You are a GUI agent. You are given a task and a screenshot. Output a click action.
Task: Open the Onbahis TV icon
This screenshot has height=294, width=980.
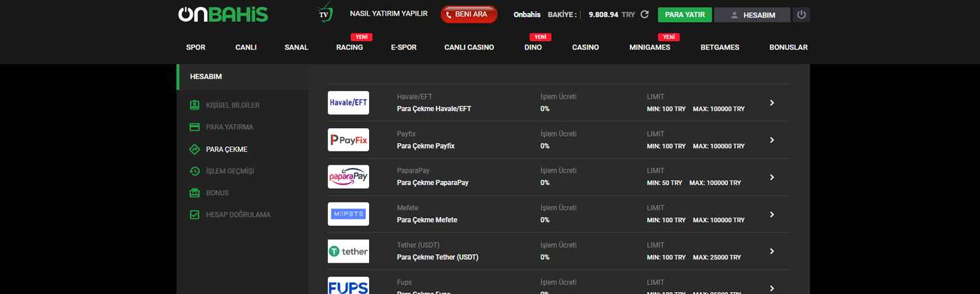(325, 13)
